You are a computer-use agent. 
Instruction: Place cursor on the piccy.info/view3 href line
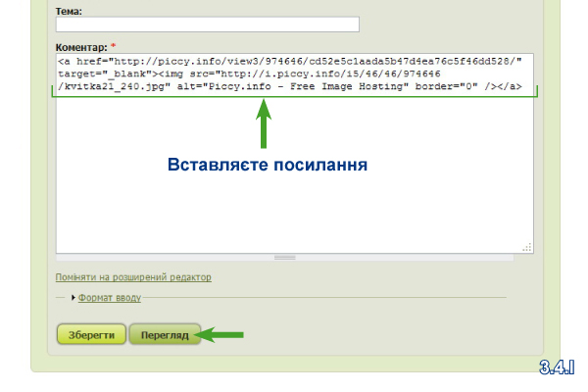294,62
